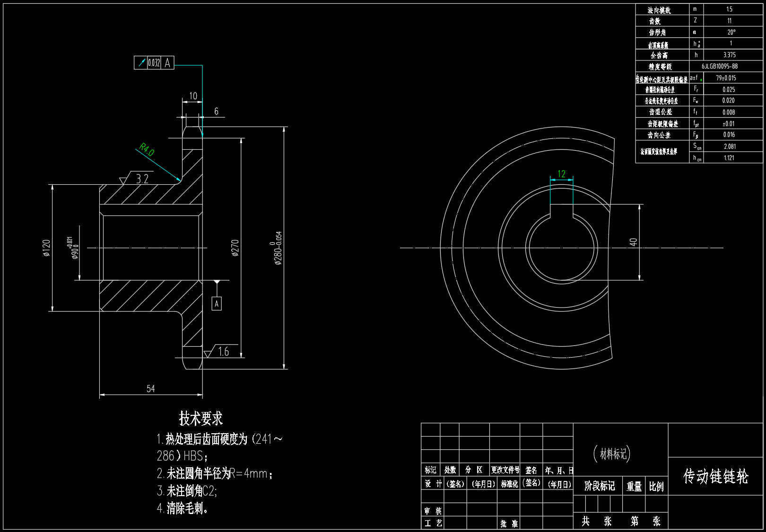Select the 6JLGB10095-88 accuracy grade cell
Screen dimensions: 766x532
pos(719,67)
